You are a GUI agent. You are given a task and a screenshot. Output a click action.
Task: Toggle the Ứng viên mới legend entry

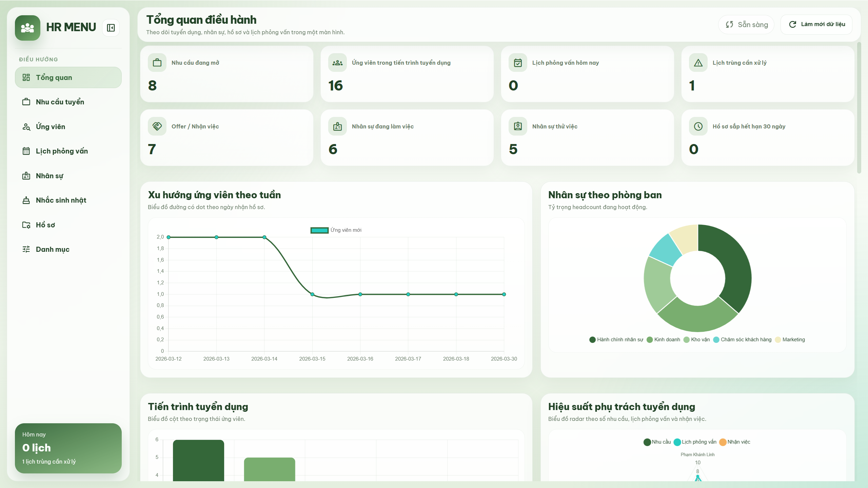(335, 230)
